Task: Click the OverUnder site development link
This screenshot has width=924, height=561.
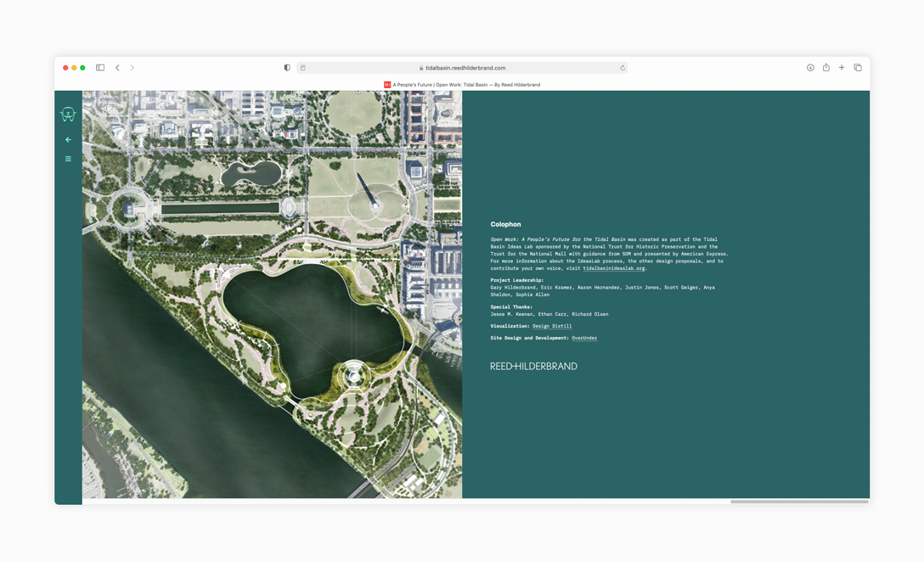Action: tap(584, 338)
